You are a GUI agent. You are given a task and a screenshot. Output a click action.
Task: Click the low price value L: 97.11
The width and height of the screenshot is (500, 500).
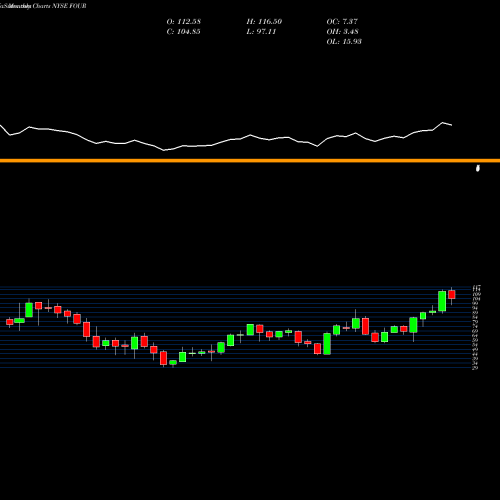click(x=261, y=32)
